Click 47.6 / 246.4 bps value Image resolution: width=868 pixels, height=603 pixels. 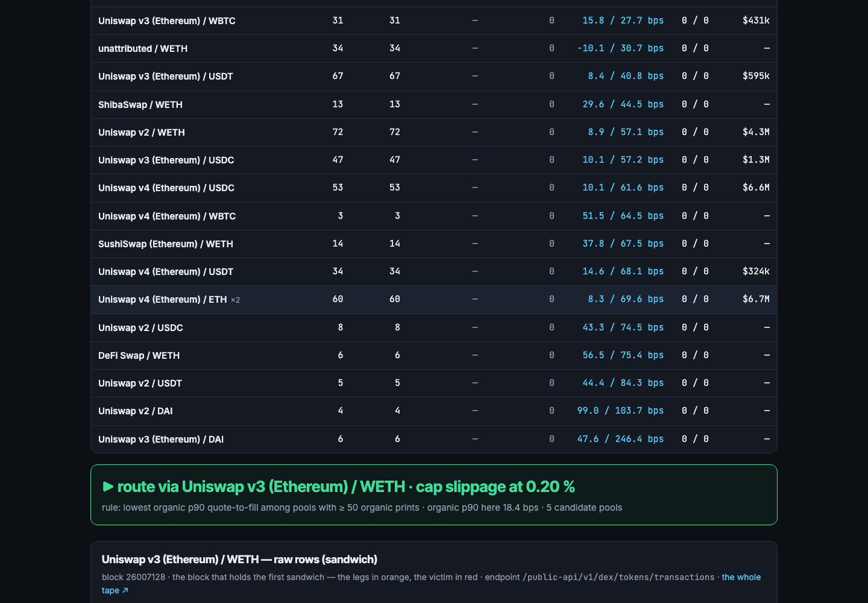click(x=620, y=439)
